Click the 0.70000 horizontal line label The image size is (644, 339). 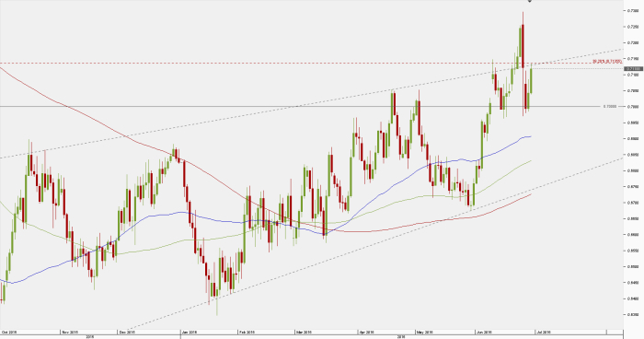[x=609, y=107]
